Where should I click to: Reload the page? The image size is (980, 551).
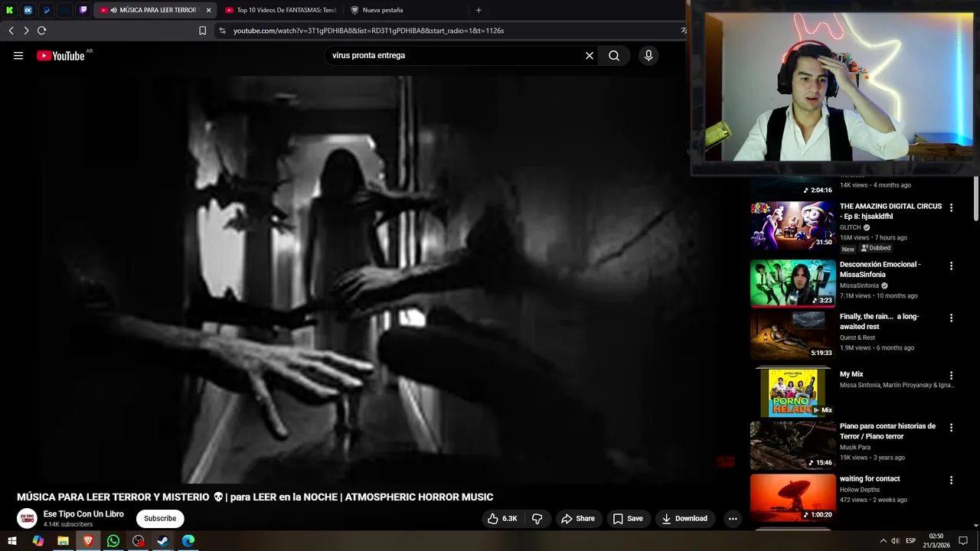[x=41, y=31]
